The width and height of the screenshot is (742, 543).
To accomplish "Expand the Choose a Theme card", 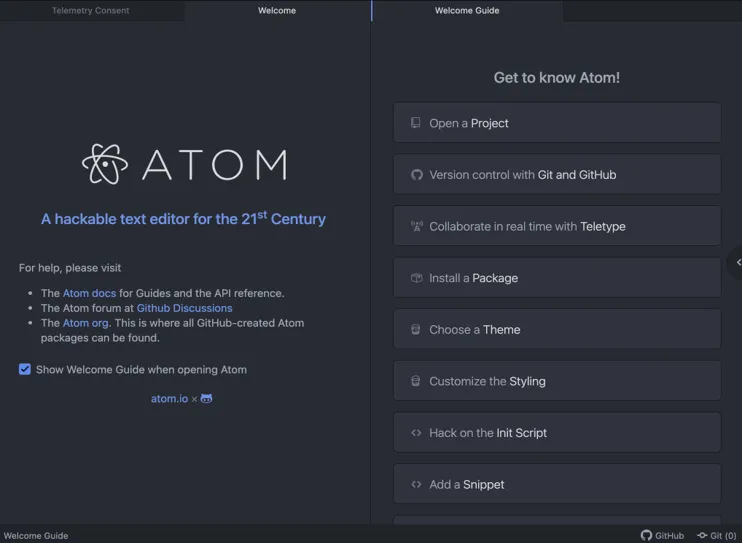I will [x=557, y=329].
